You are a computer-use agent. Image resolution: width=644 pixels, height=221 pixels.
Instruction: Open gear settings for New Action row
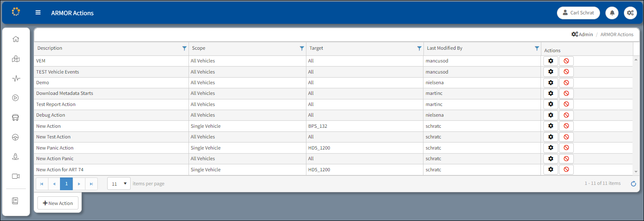(551, 126)
